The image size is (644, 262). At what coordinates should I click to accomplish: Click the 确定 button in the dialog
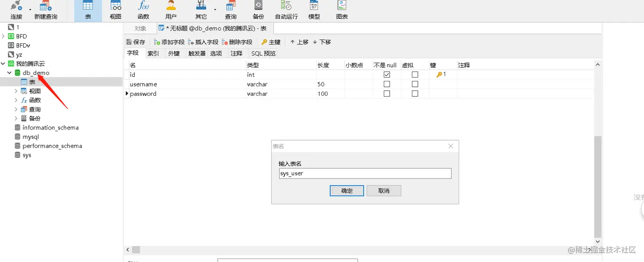pyautogui.click(x=346, y=190)
